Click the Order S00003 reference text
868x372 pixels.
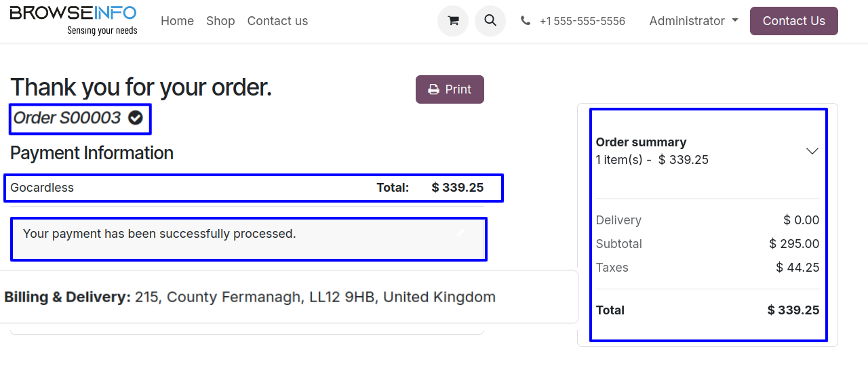click(x=67, y=118)
